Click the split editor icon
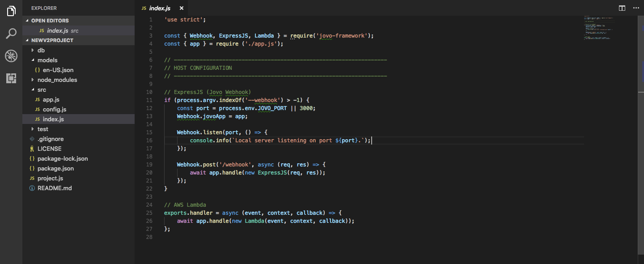This screenshot has height=264, width=644. [x=622, y=8]
